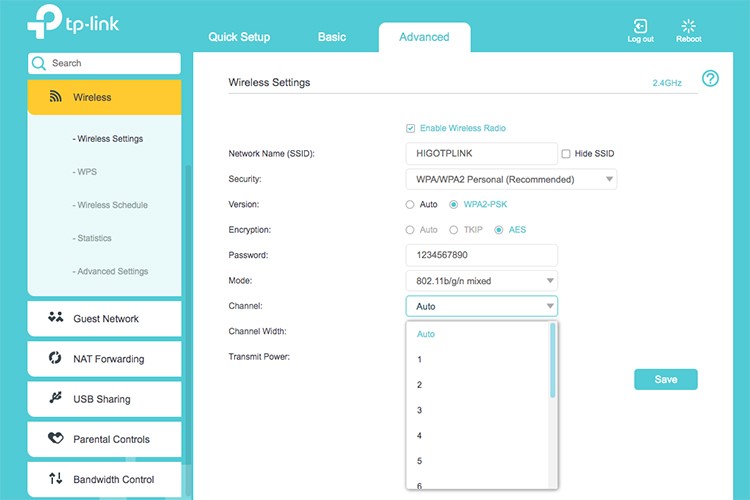Toggle the Enable Wireless Radio checkbox
Viewport: 750px width, 500px height.
click(x=411, y=128)
